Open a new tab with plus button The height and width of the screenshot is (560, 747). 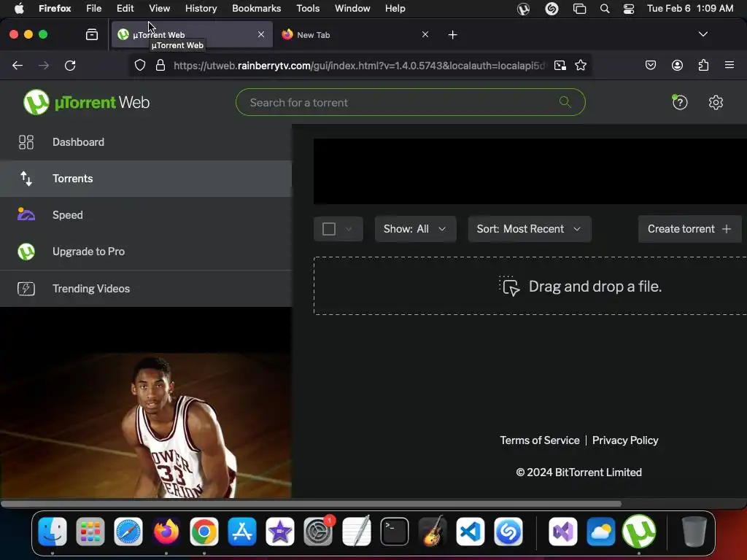[452, 35]
